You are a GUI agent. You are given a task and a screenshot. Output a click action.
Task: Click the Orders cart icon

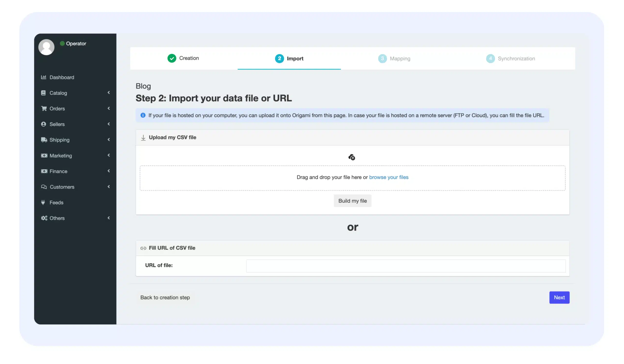point(44,108)
